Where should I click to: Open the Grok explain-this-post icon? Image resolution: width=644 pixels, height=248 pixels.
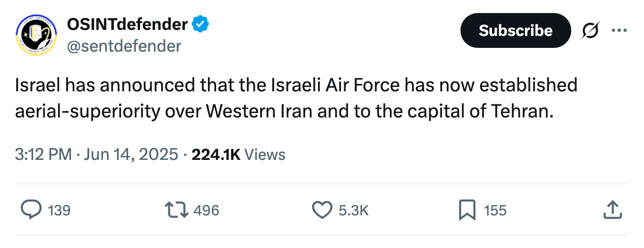point(590,30)
